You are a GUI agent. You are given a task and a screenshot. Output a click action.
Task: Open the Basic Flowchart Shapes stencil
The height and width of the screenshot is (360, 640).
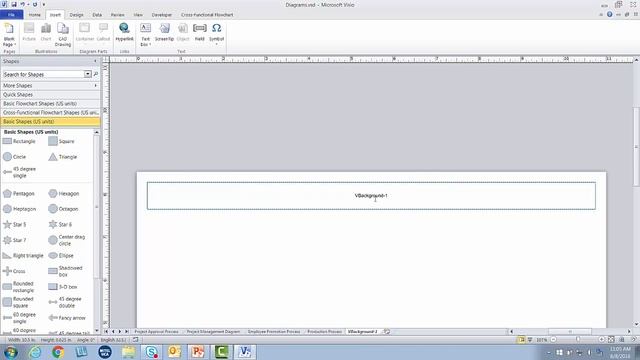(x=50, y=104)
